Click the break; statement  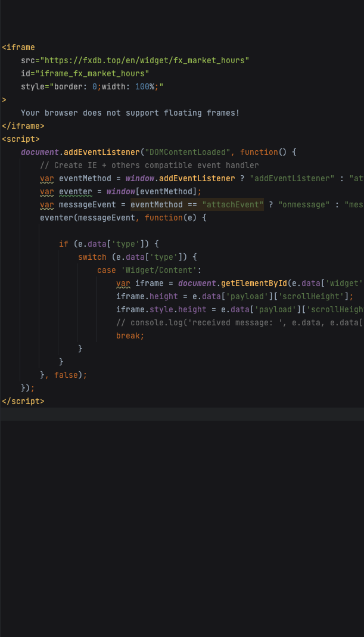[130, 335]
